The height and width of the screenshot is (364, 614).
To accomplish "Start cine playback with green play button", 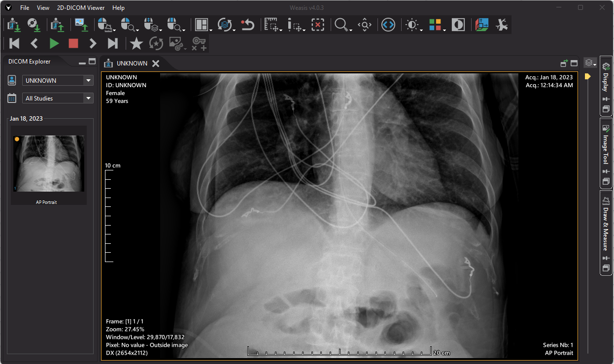I will coord(54,43).
